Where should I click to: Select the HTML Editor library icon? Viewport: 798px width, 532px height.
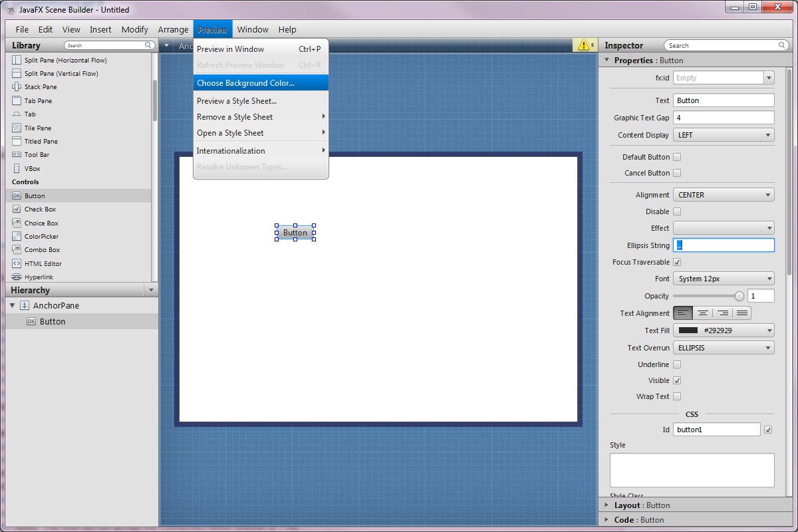coord(17,264)
